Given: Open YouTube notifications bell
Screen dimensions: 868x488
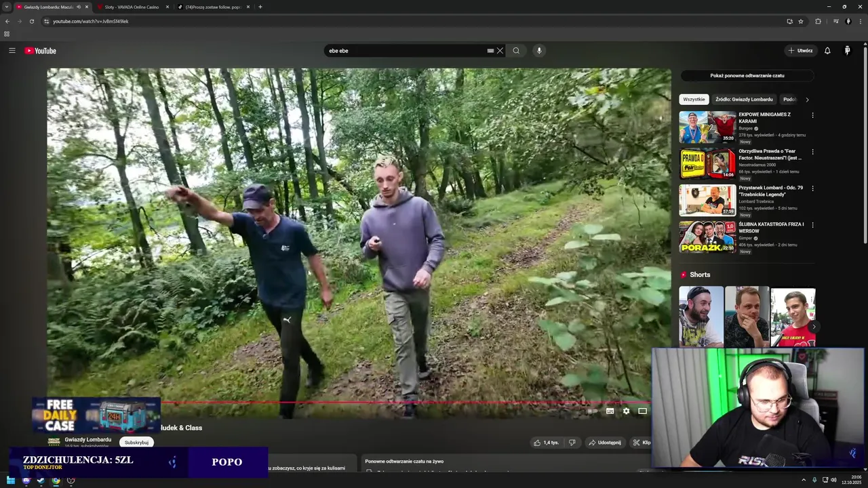Looking at the screenshot, I should pos(827,51).
